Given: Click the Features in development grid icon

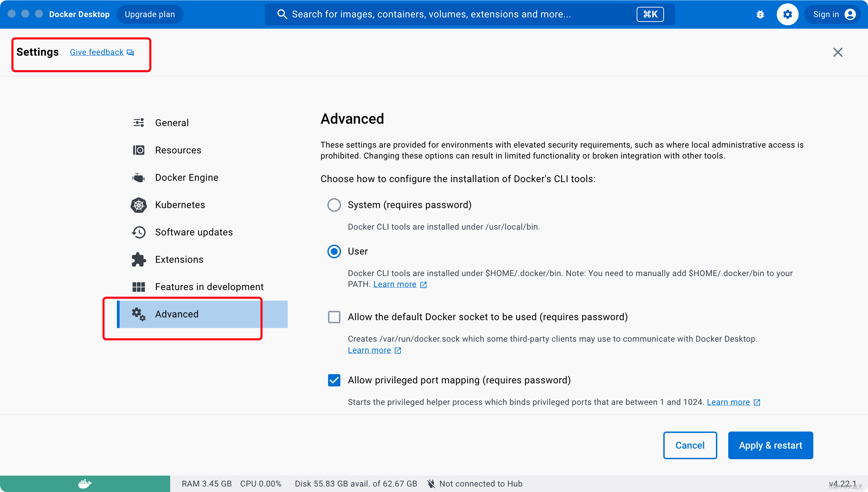Looking at the screenshot, I should [x=138, y=287].
